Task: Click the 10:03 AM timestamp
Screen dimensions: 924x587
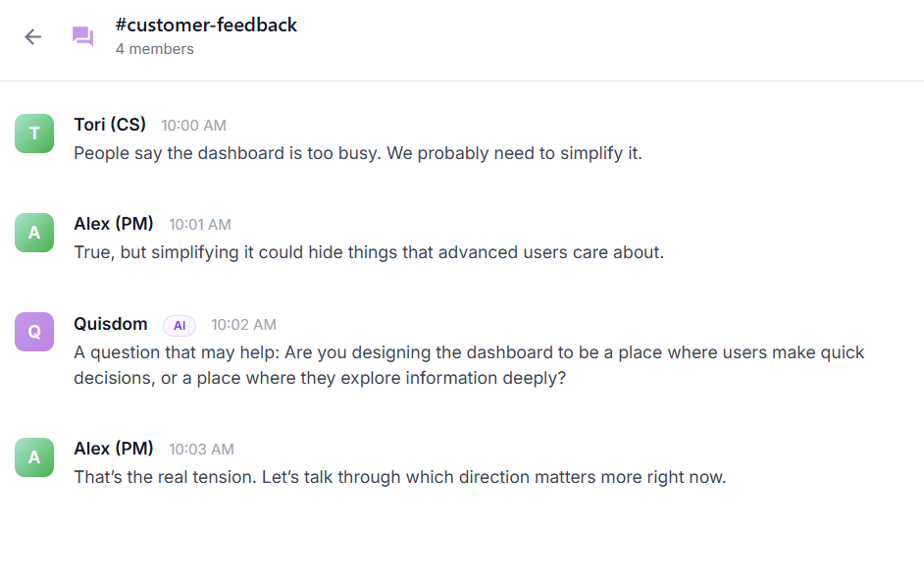Action: pos(201,449)
